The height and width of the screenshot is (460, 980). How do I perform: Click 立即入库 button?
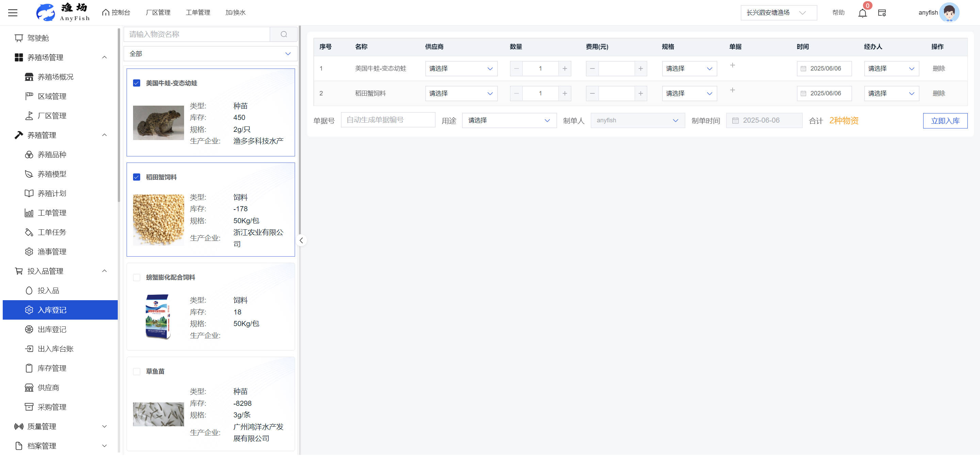945,121
